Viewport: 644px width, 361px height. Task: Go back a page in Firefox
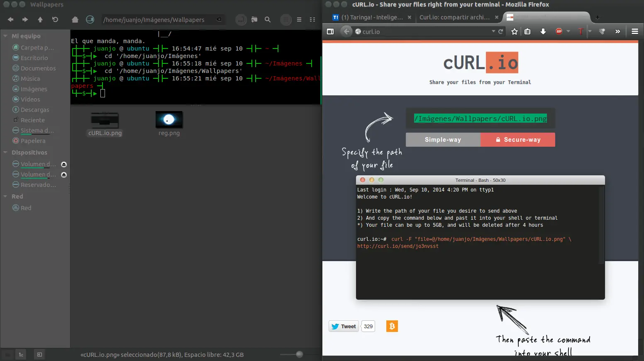point(346,31)
